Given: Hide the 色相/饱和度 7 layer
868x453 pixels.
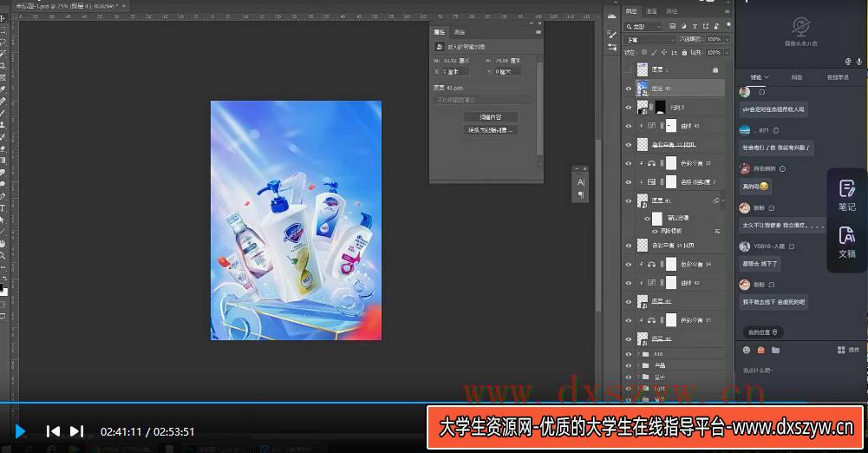Looking at the screenshot, I should [629, 182].
